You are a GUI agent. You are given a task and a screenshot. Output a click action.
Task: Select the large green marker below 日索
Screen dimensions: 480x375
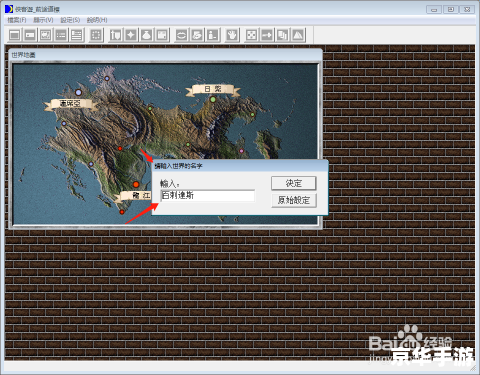tap(213, 99)
